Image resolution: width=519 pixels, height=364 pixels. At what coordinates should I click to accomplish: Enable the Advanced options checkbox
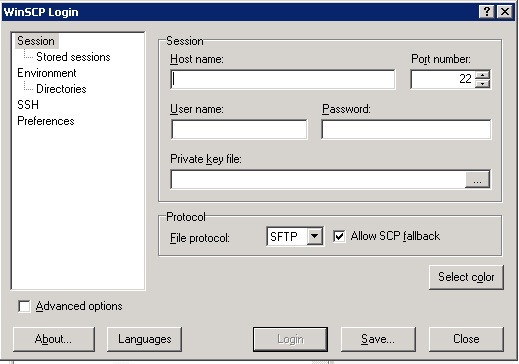[x=24, y=306]
